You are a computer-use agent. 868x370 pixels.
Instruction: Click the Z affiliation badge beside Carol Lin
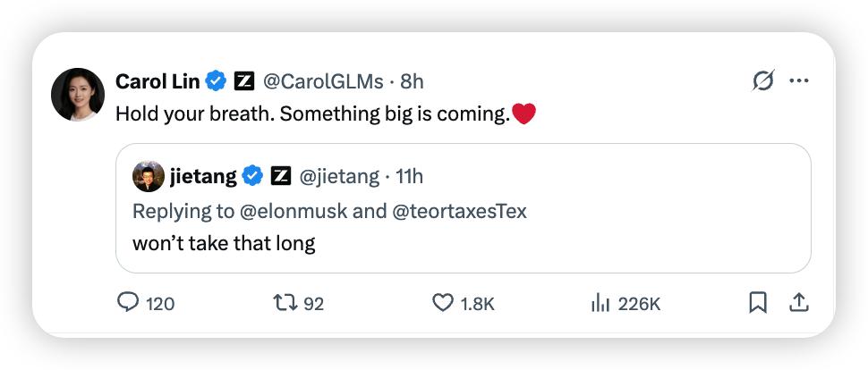[x=244, y=81]
